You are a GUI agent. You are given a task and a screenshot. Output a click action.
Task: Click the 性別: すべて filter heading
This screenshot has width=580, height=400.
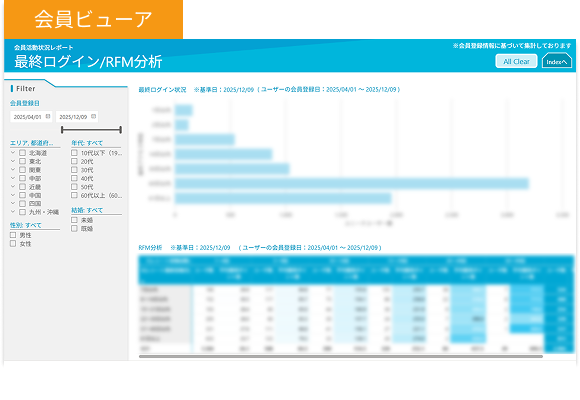tap(26, 225)
